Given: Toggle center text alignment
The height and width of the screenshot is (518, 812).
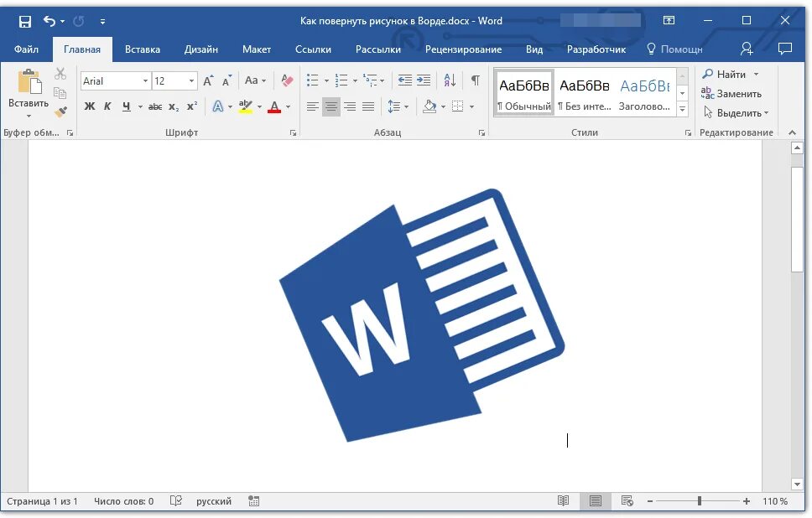Looking at the screenshot, I should (x=331, y=106).
